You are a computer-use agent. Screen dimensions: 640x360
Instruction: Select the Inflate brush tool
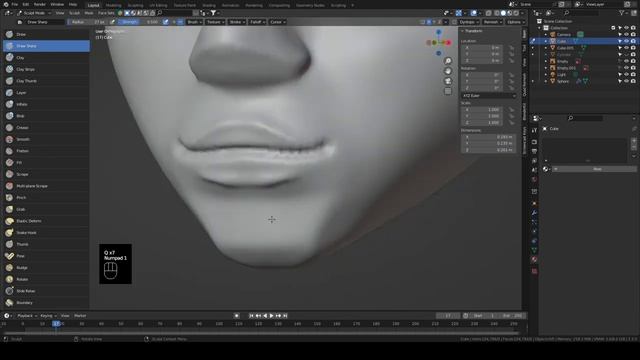coord(46,104)
